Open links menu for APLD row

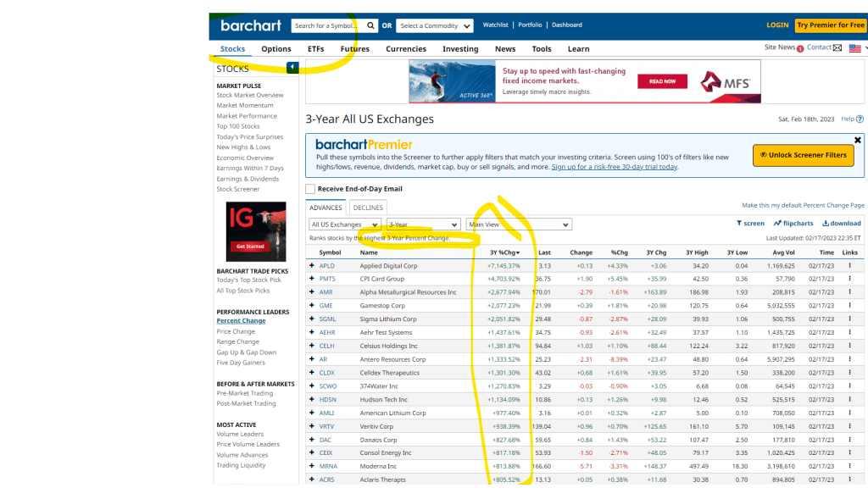849,266
